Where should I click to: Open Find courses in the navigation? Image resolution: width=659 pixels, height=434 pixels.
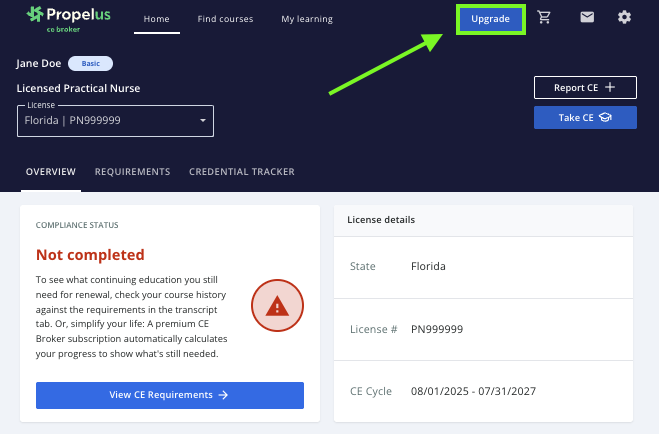(x=225, y=19)
